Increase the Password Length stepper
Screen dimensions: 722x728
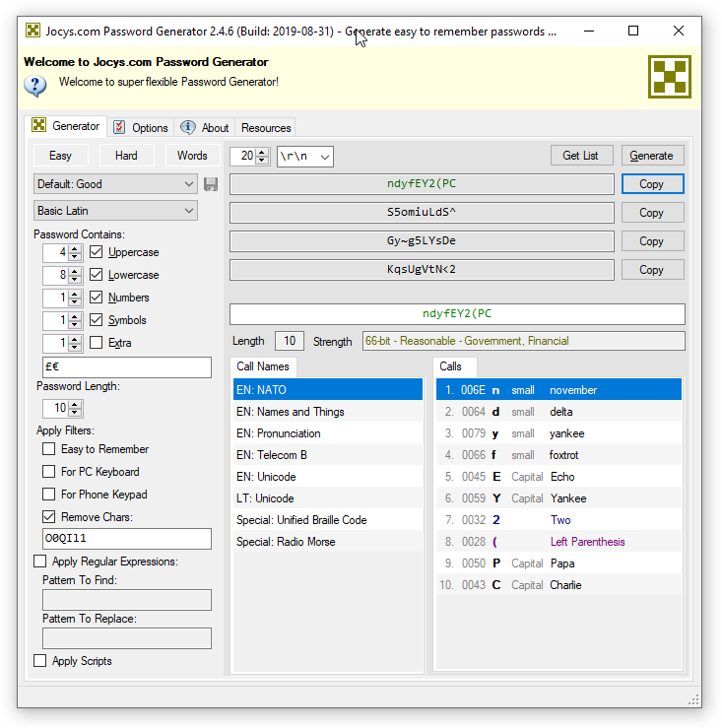tap(75, 405)
